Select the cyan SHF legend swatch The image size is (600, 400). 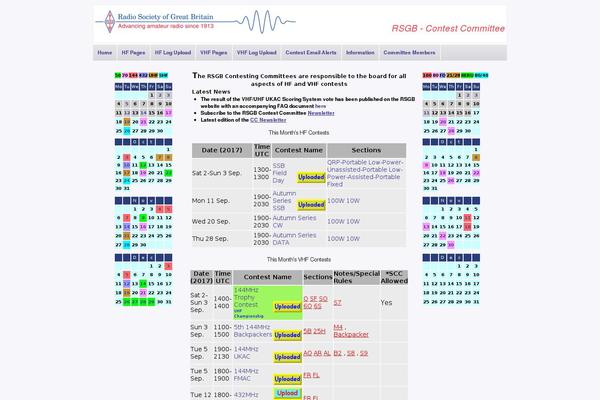tap(163, 75)
